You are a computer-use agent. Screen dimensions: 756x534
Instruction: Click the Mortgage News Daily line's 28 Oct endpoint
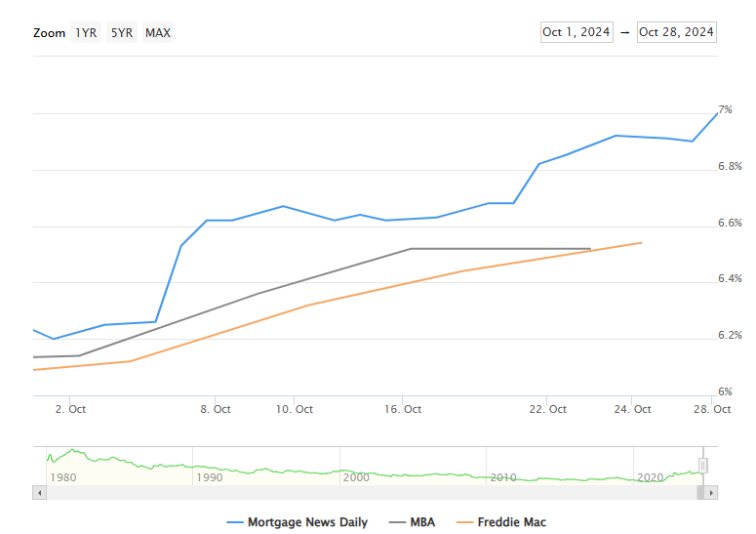pyautogui.click(x=717, y=114)
